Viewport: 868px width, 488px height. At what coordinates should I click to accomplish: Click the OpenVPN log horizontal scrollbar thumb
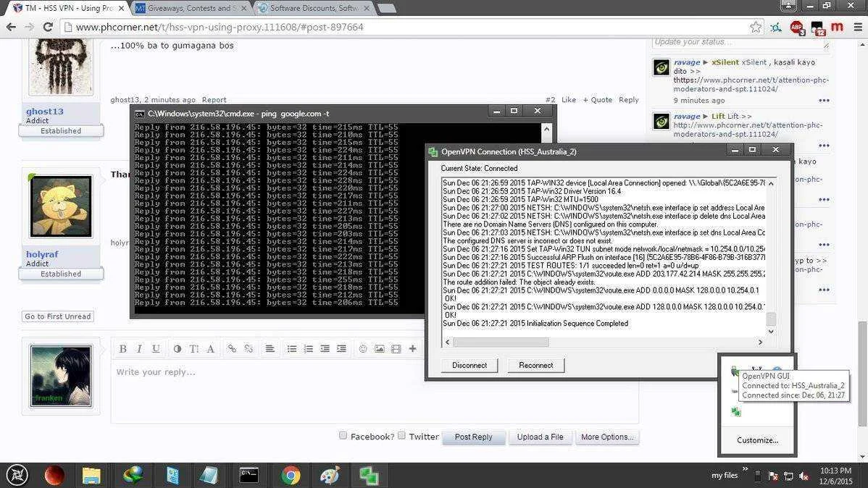501,342
